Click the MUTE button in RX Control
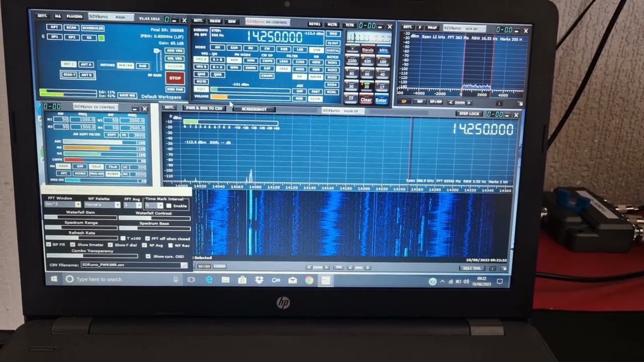This screenshot has width=644, height=362. pyautogui.click(x=201, y=81)
